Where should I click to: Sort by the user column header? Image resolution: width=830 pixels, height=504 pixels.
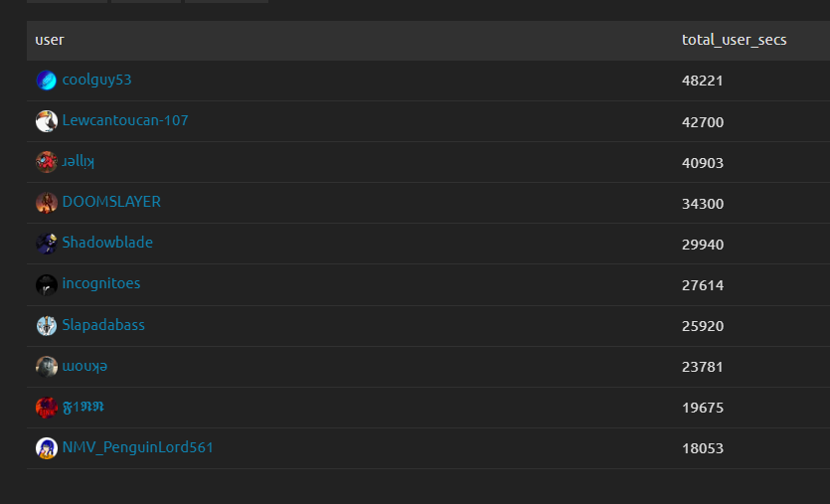50,40
